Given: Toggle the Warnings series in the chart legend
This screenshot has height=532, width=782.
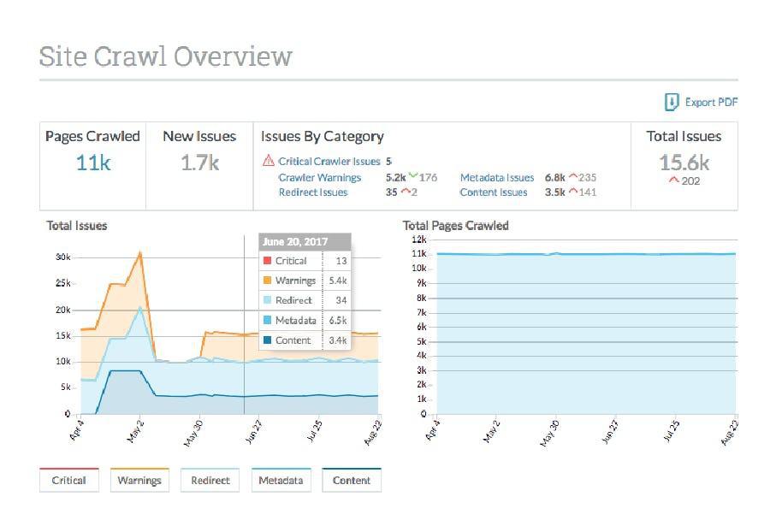Looking at the screenshot, I should click(139, 480).
